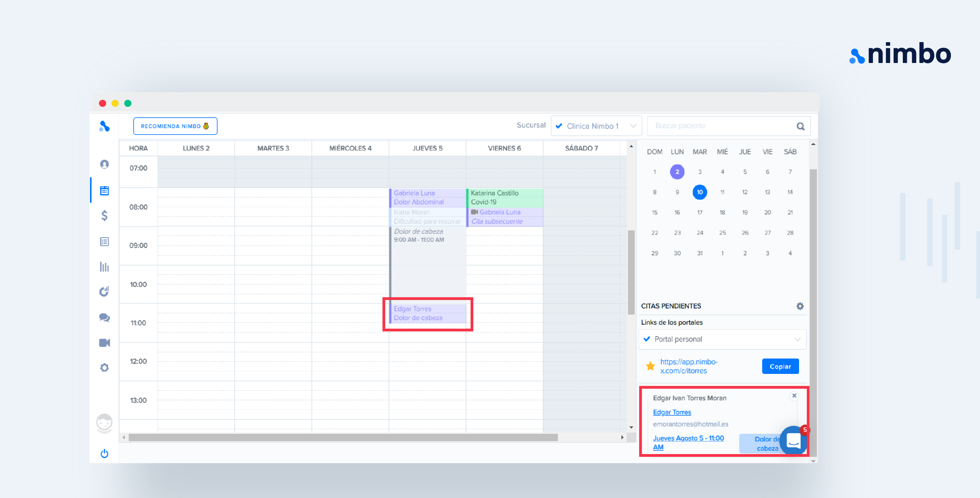The image size is (980, 498).
Task: Select day 25 in mini calendar
Action: (722, 233)
